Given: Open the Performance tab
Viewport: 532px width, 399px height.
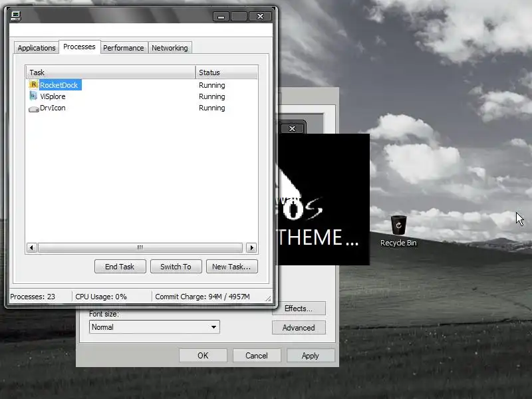Looking at the screenshot, I should click(x=124, y=48).
